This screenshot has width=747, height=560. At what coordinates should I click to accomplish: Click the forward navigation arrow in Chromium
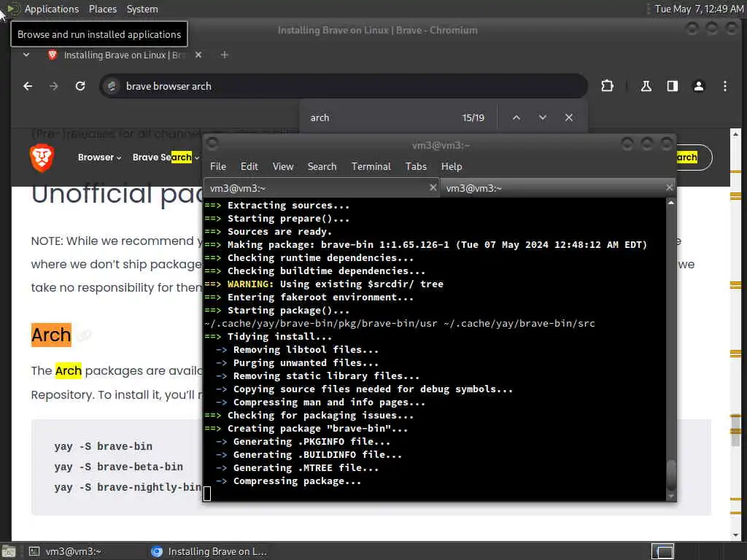pyautogui.click(x=54, y=86)
